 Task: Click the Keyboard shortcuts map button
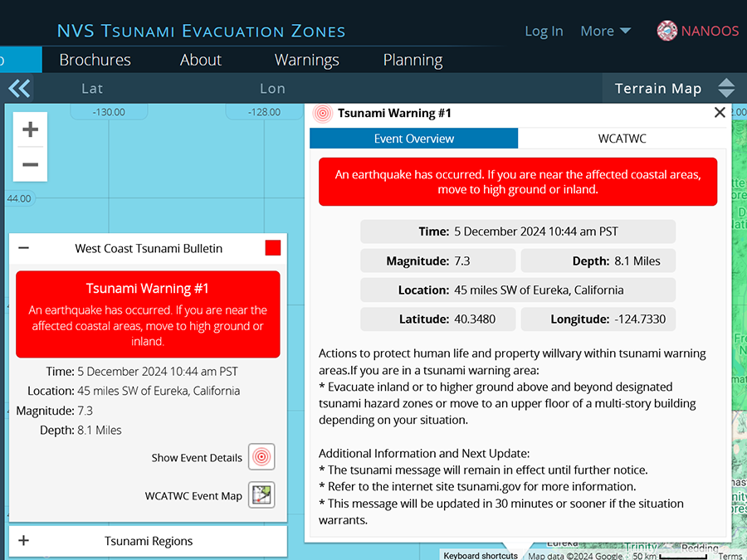point(481,555)
